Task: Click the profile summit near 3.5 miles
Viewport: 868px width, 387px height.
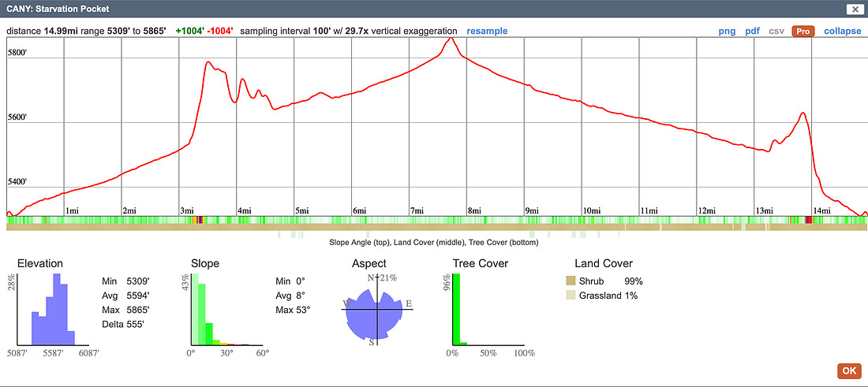Action: point(208,62)
